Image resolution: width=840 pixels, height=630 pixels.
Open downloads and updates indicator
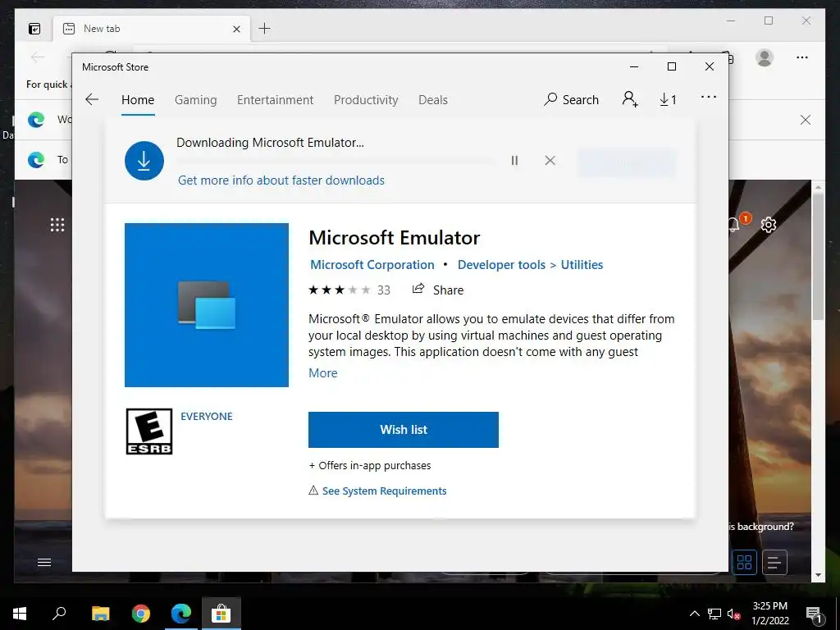[668, 99]
